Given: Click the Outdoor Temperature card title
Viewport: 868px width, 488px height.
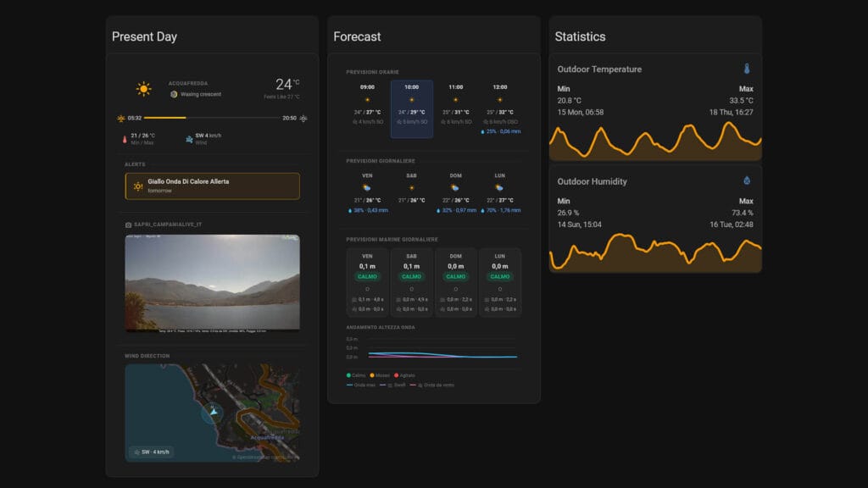Looking at the screenshot, I should tap(599, 69).
